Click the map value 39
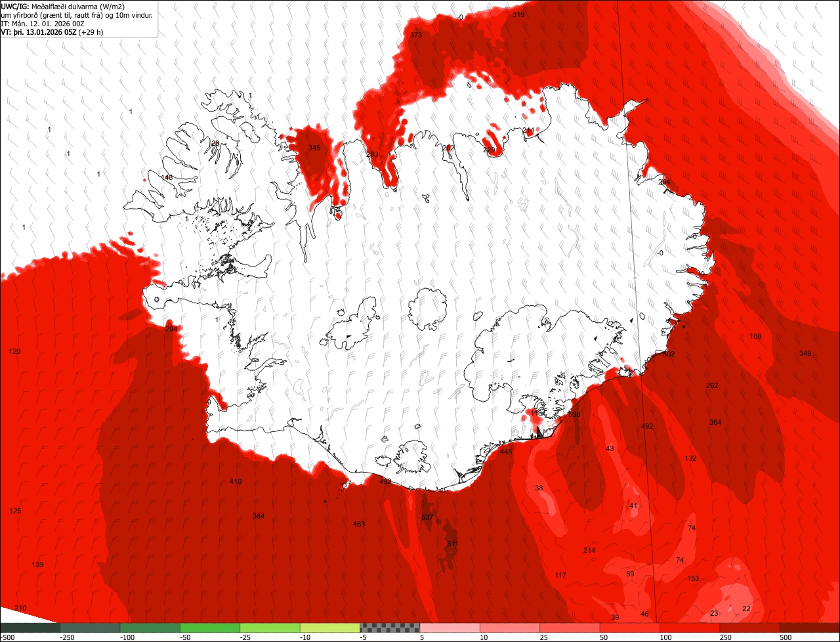 (x=615, y=617)
